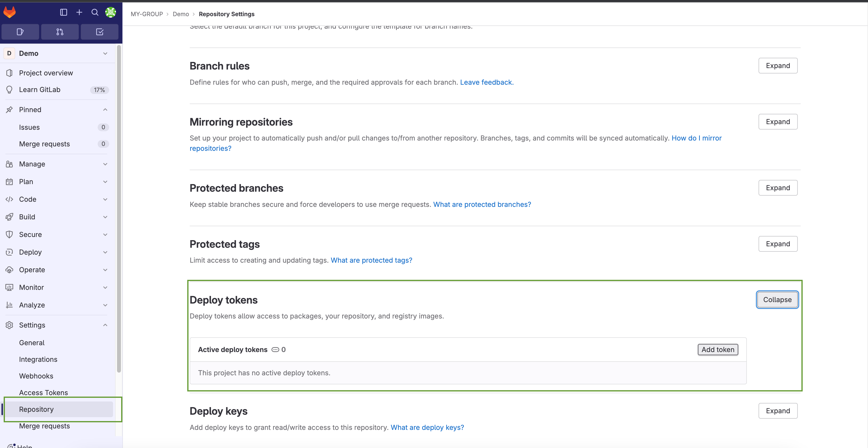Collapse the Pinned section
This screenshot has width=868, height=448.
pos(105,110)
